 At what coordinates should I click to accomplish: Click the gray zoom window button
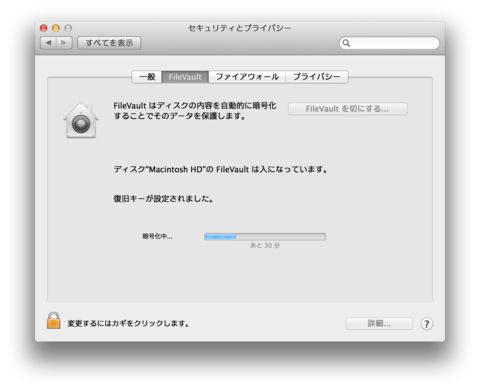point(68,28)
